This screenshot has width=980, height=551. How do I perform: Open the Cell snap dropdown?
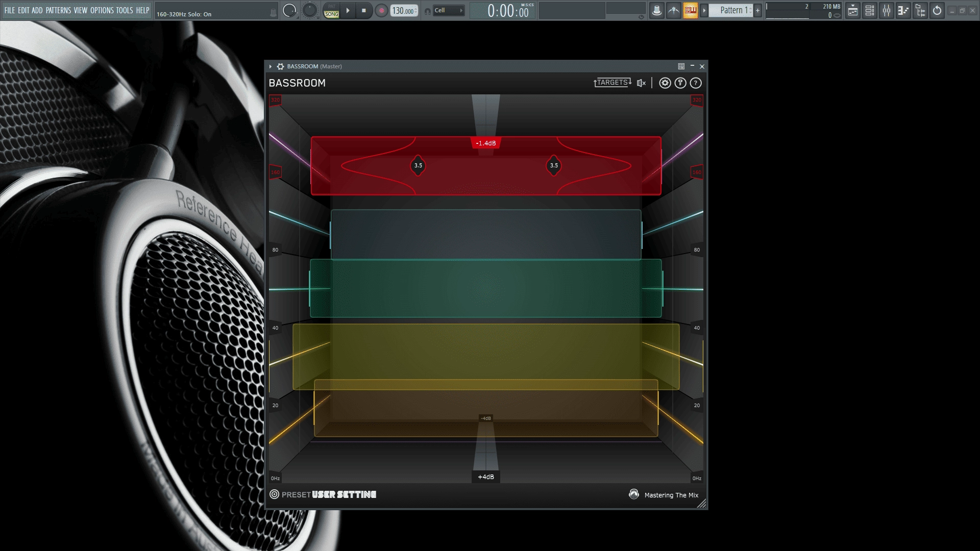(449, 10)
